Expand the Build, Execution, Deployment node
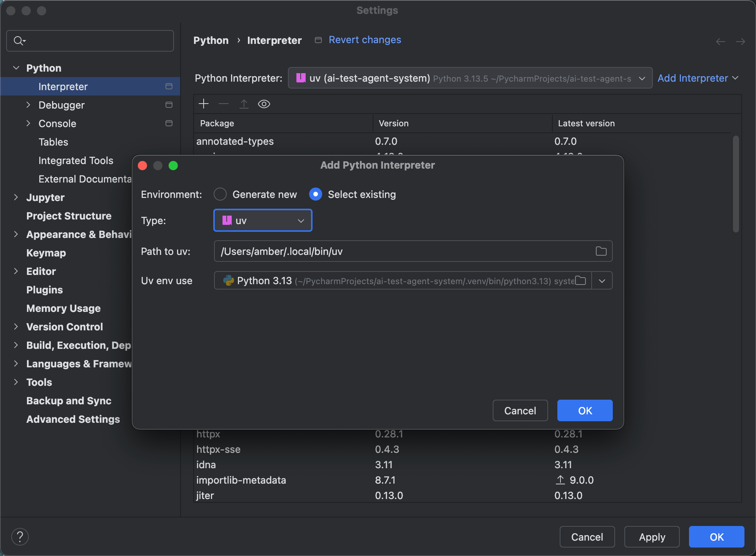This screenshot has width=756, height=556. [16, 345]
